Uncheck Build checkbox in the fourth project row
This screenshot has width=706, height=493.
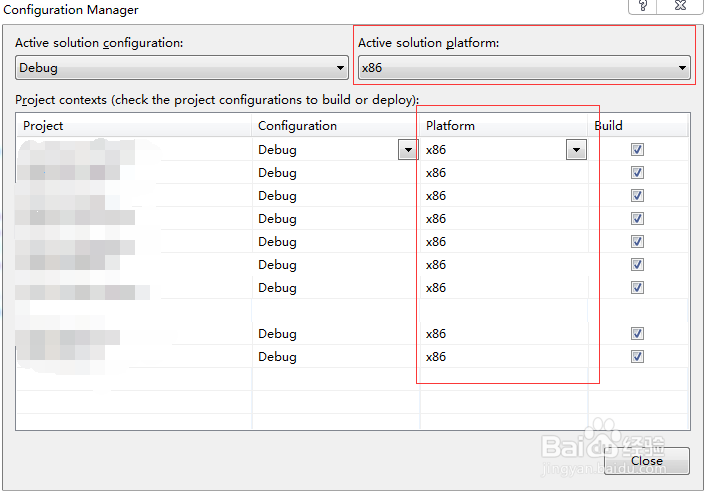(x=637, y=218)
